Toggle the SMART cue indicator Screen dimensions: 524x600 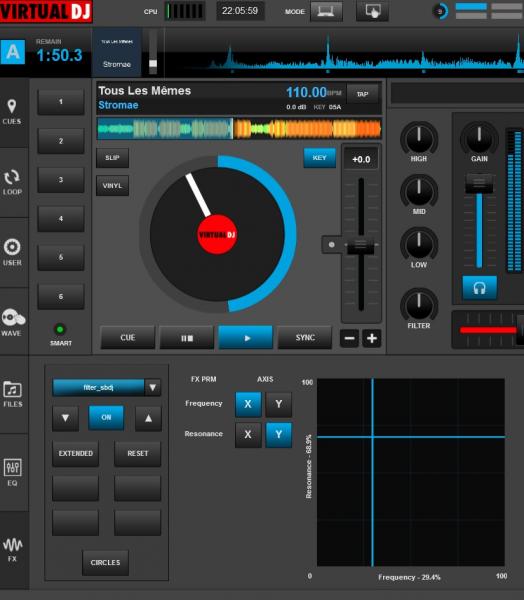60,329
